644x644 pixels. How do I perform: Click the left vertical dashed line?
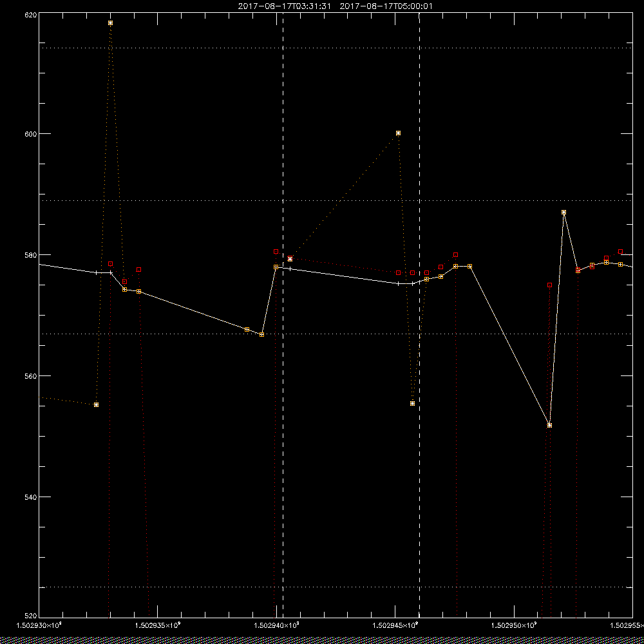(283, 315)
